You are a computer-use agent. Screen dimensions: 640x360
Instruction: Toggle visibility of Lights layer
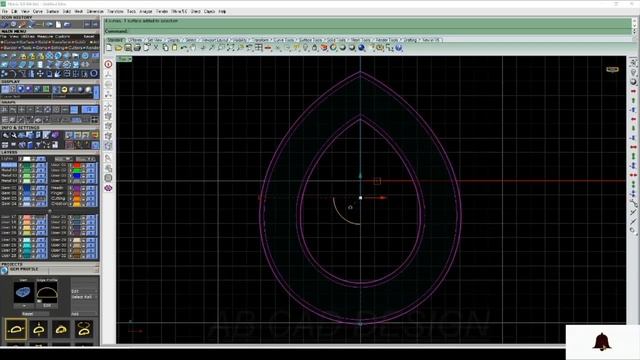[x=41, y=159]
